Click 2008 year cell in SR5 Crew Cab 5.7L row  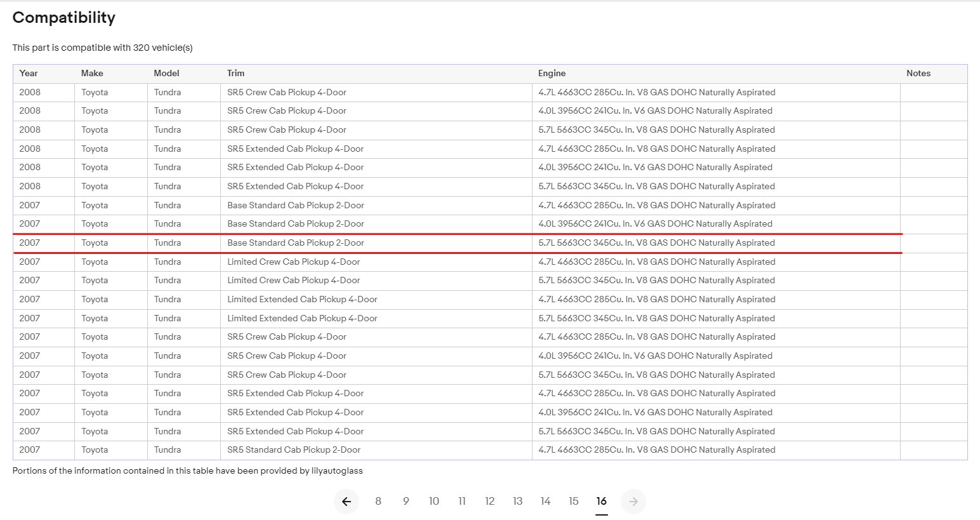(x=44, y=130)
